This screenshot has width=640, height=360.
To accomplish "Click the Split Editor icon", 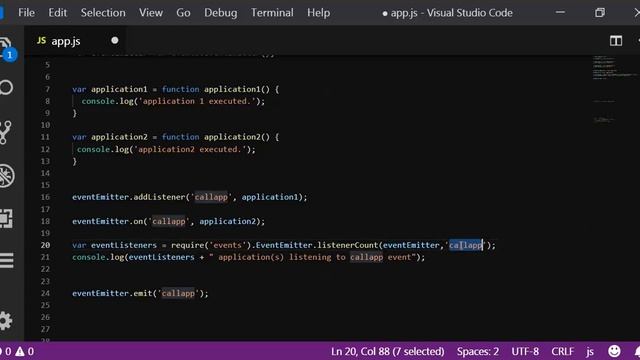I will click(x=616, y=41).
